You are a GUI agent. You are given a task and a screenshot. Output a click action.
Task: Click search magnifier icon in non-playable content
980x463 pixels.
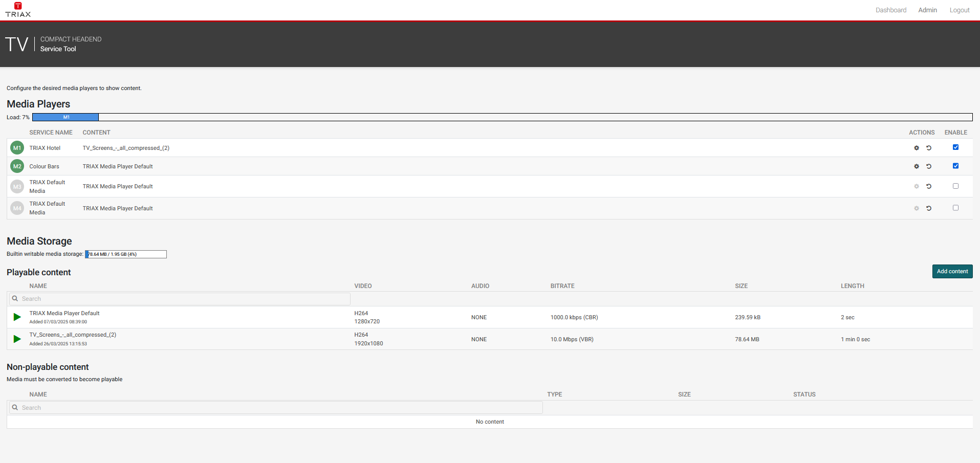pos(15,408)
